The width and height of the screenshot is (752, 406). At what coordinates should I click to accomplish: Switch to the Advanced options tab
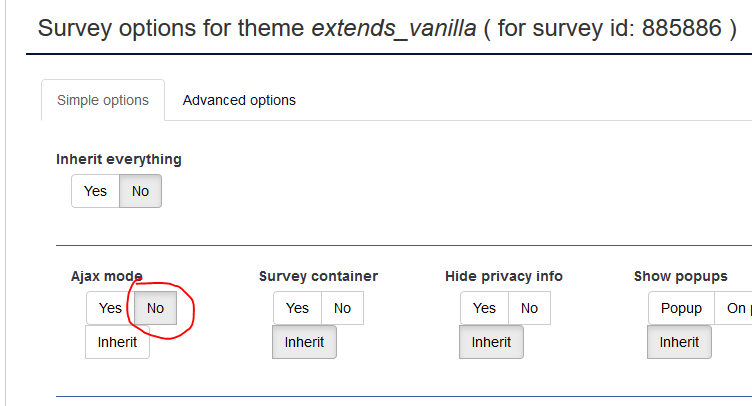239,100
